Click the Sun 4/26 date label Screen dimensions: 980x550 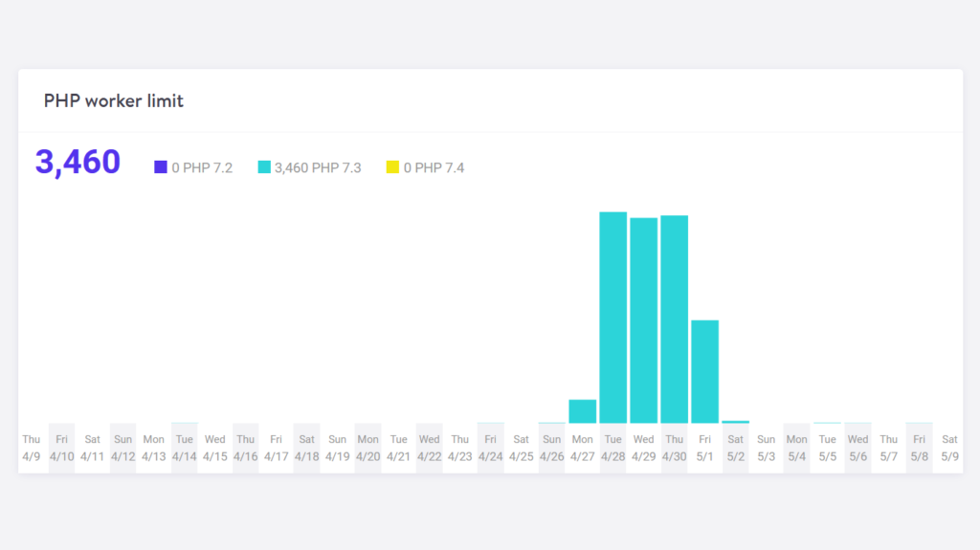[552, 448]
